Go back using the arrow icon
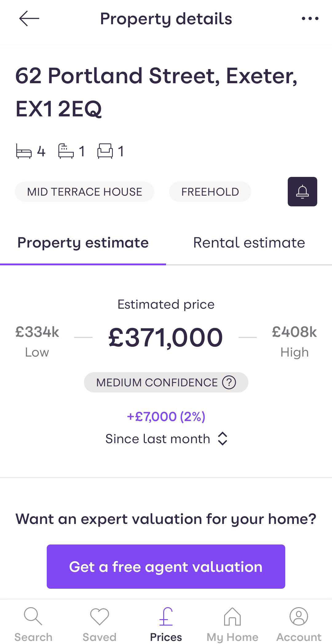Viewport: 332px width, 644px height. coord(29,19)
